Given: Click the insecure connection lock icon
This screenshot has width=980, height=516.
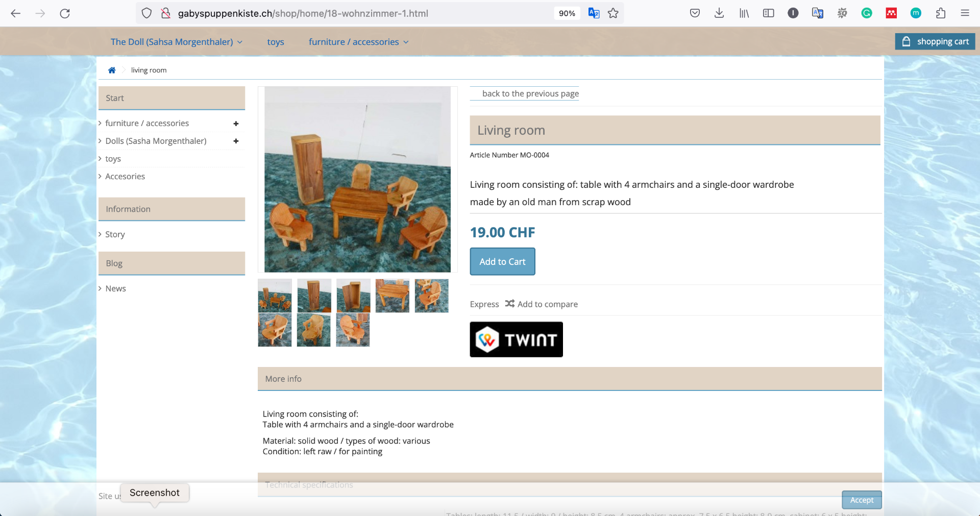Looking at the screenshot, I should pyautogui.click(x=165, y=13).
